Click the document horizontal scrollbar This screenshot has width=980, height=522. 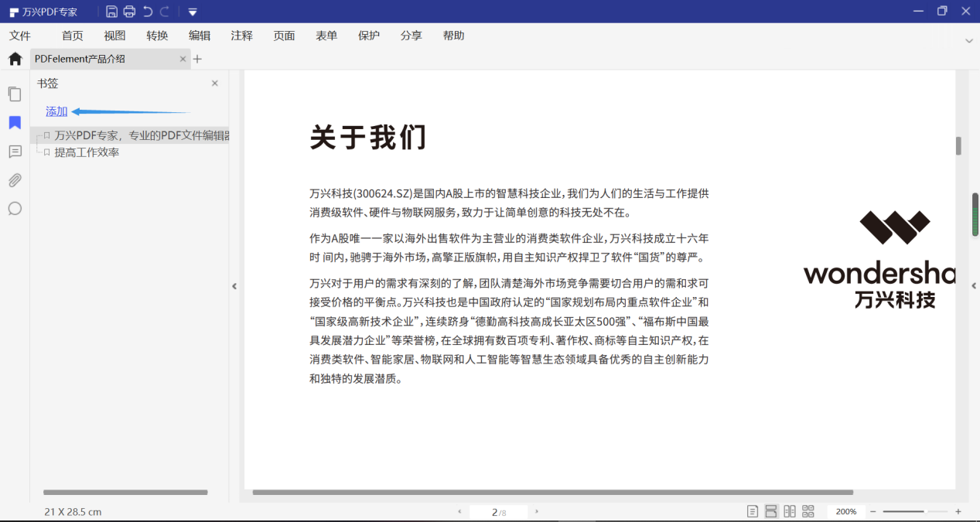553,492
